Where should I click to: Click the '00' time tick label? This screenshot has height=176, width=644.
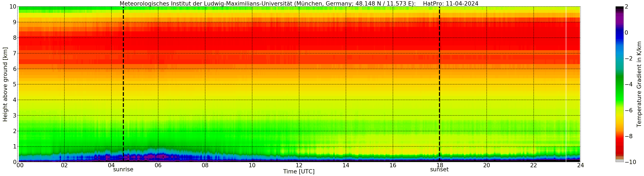[x=20, y=165]
